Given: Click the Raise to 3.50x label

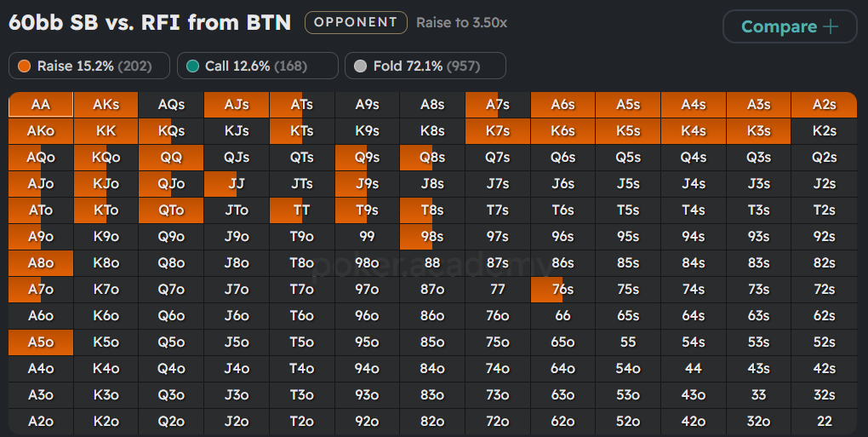Looking at the screenshot, I should coord(461,23).
